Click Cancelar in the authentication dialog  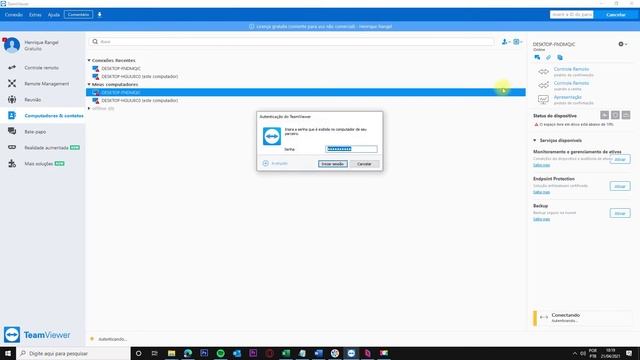364,164
